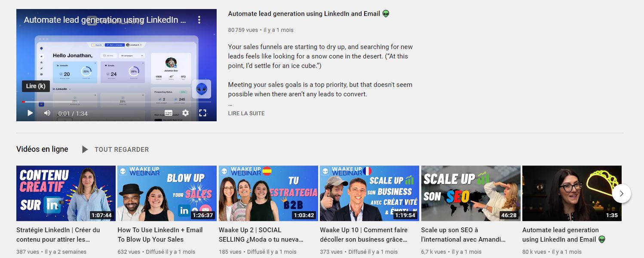Image resolution: width=644 pixels, height=258 pixels.
Task: Open the neon taco thumbnail video
Action: (572, 193)
